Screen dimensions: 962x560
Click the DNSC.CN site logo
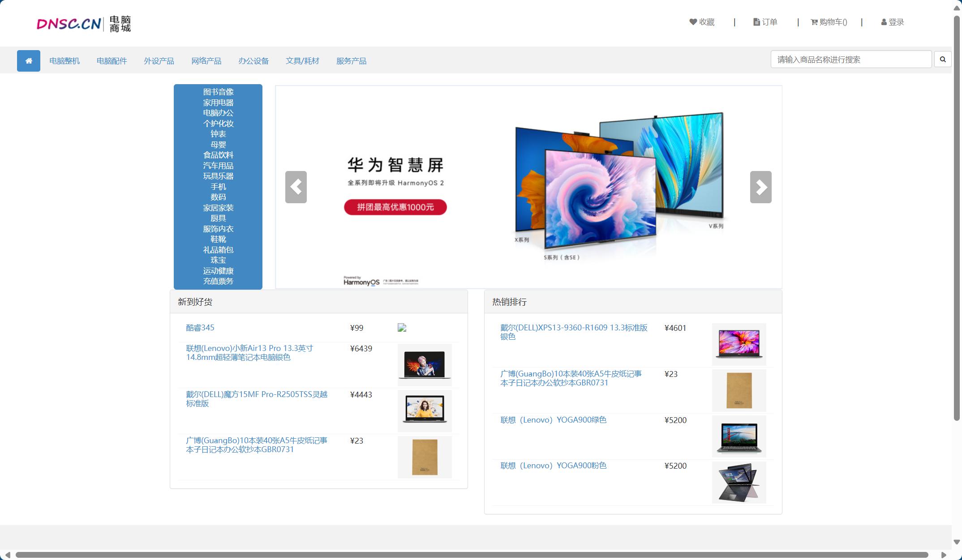(x=84, y=24)
